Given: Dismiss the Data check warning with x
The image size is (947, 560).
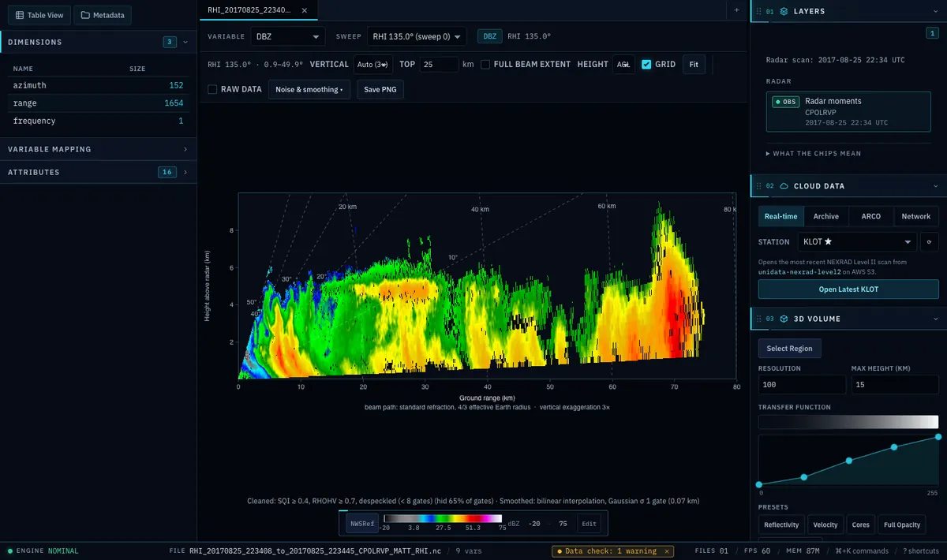Looking at the screenshot, I should point(666,551).
